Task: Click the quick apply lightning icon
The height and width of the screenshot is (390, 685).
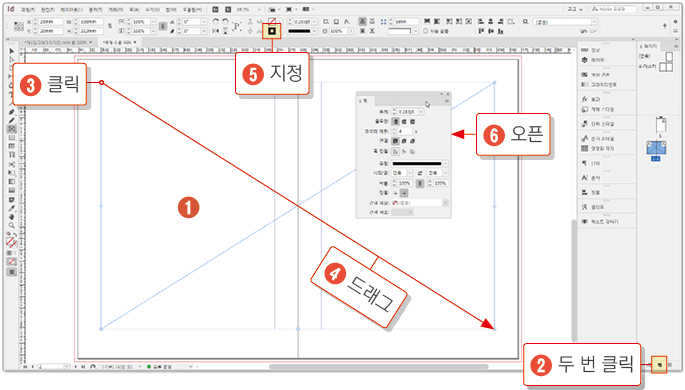Action: [665, 26]
